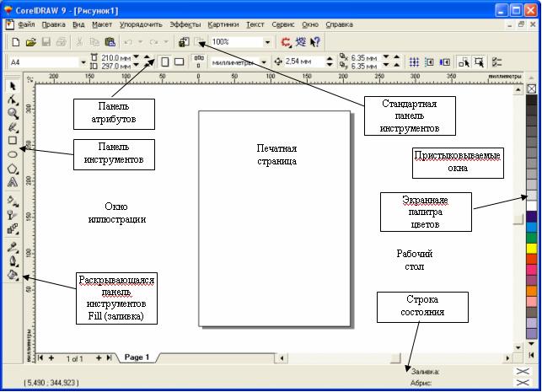Open the Fill tool flyout
Image resolution: width=542 pixels, height=392 pixels.
tap(12, 275)
